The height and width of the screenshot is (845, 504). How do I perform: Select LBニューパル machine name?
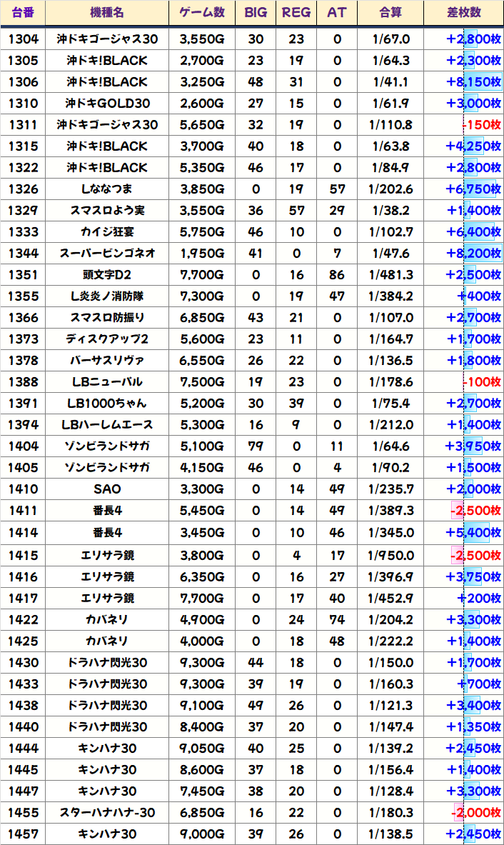coord(107,382)
